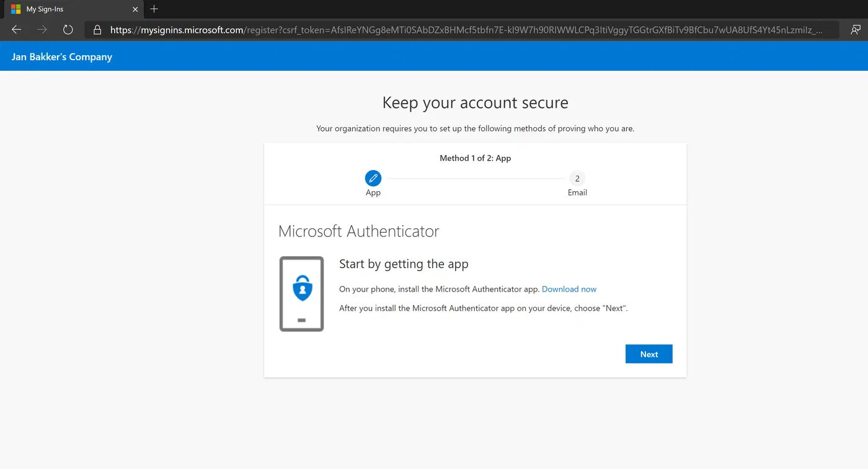Click the browser forward arrow
Image resolution: width=868 pixels, height=469 pixels.
pyautogui.click(x=42, y=30)
